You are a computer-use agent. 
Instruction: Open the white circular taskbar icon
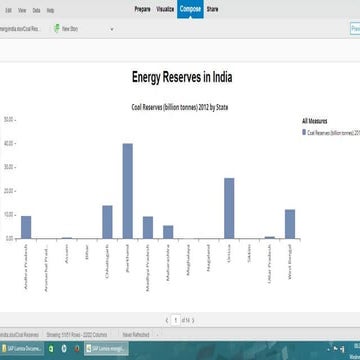coord(64,349)
